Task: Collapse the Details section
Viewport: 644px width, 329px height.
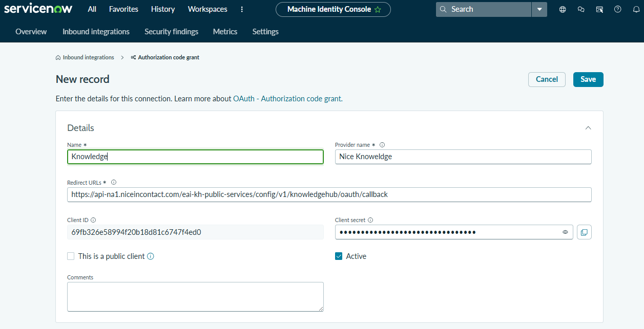Action: 588,128
